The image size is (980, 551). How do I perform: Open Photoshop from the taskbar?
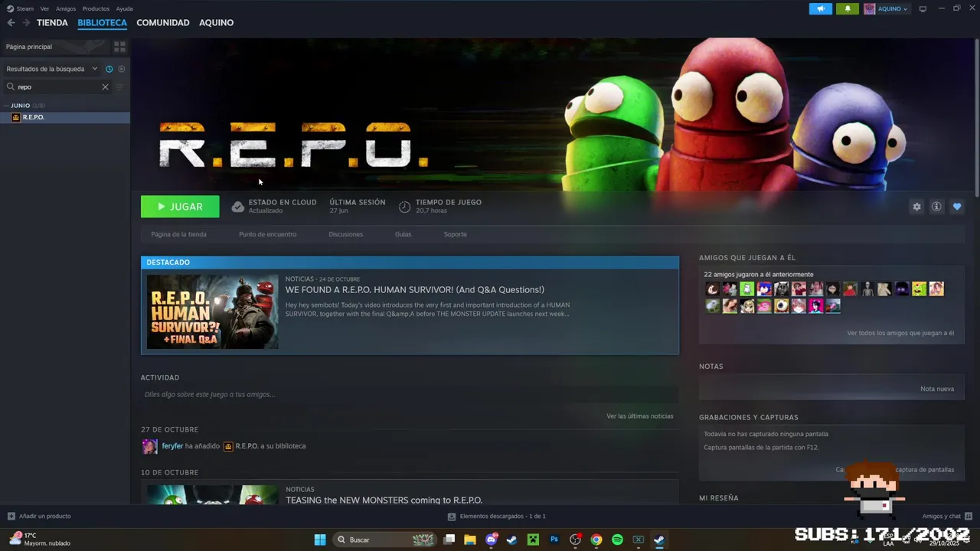(554, 540)
